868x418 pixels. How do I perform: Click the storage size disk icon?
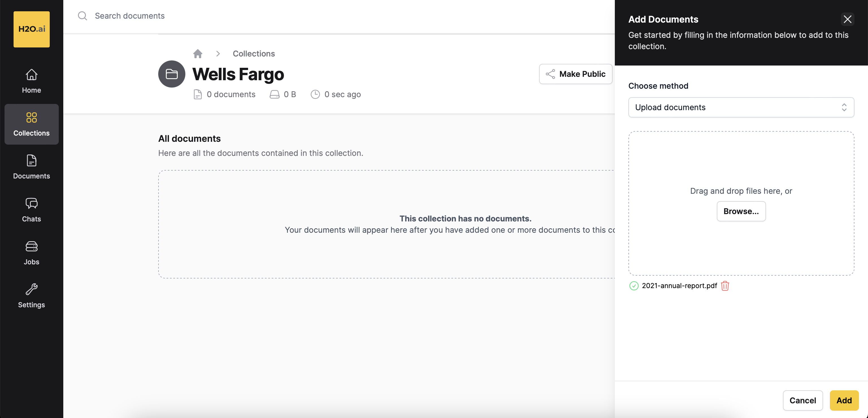(274, 94)
